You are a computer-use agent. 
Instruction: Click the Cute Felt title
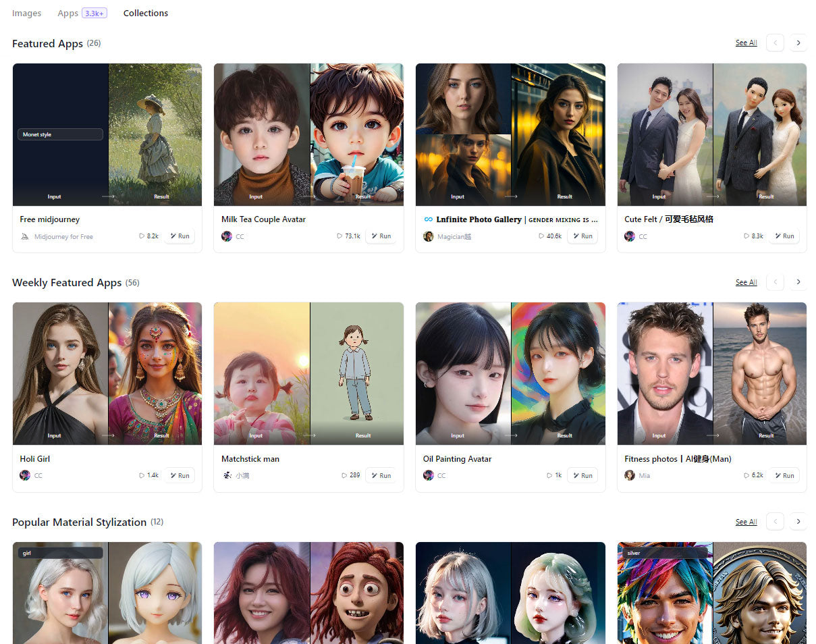(x=669, y=219)
